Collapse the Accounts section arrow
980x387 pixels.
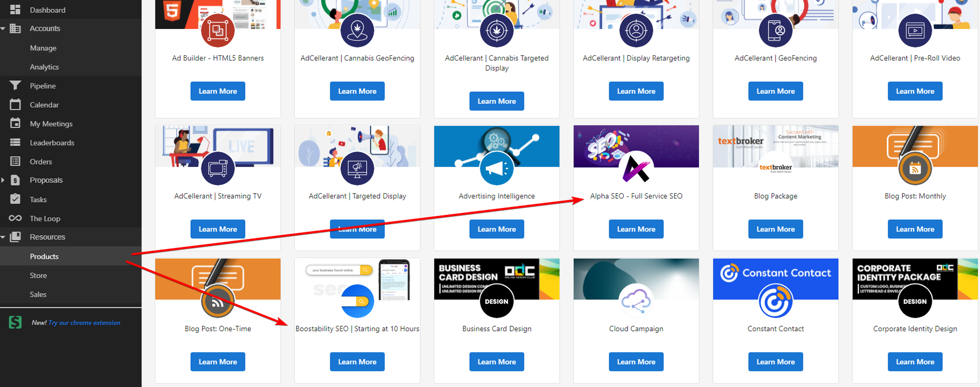point(3,29)
